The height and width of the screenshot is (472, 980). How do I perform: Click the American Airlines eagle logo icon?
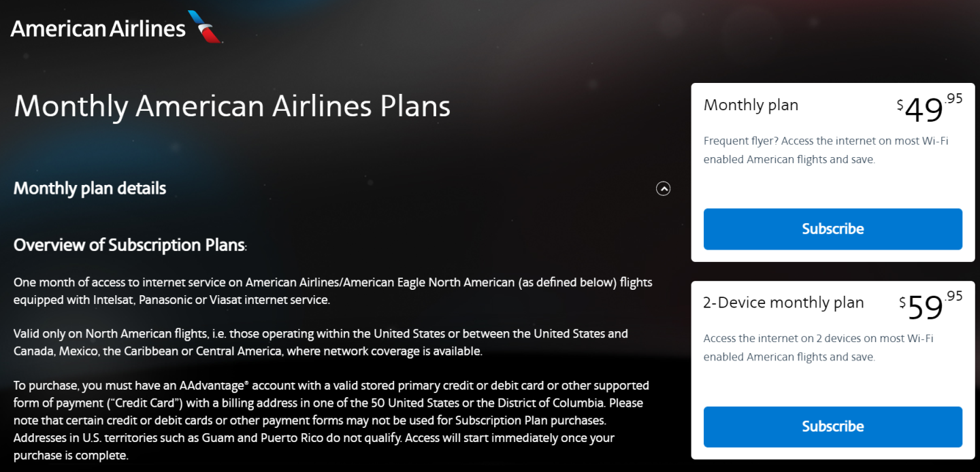[205, 27]
